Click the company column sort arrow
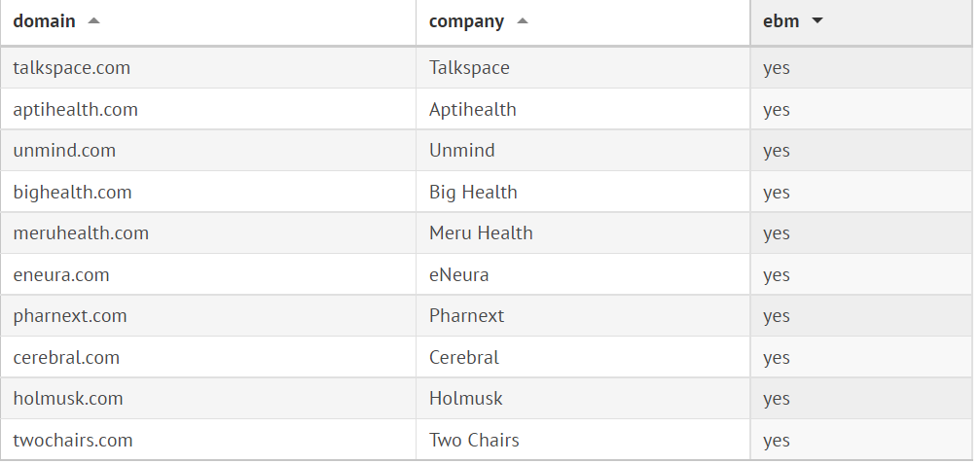This screenshot has height=464, width=980. [x=523, y=21]
